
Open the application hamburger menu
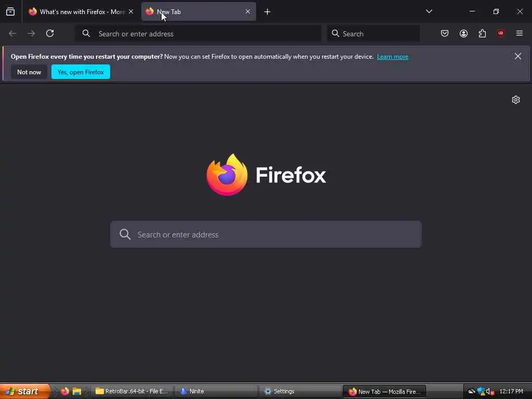[x=519, y=33]
